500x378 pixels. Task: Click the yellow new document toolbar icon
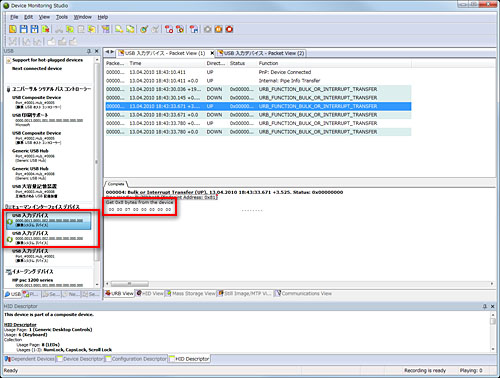[13, 29]
